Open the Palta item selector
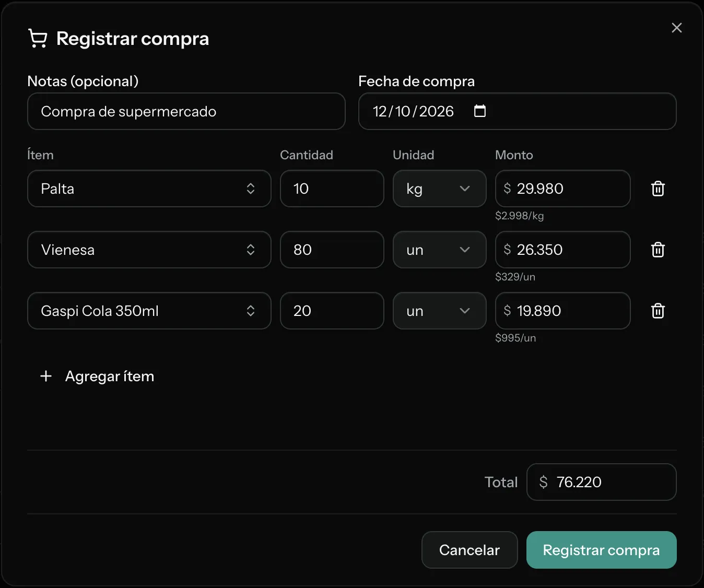 coord(149,189)
